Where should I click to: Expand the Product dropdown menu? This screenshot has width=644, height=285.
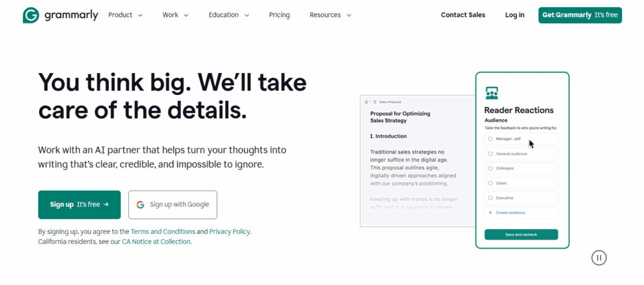[125, 15]
